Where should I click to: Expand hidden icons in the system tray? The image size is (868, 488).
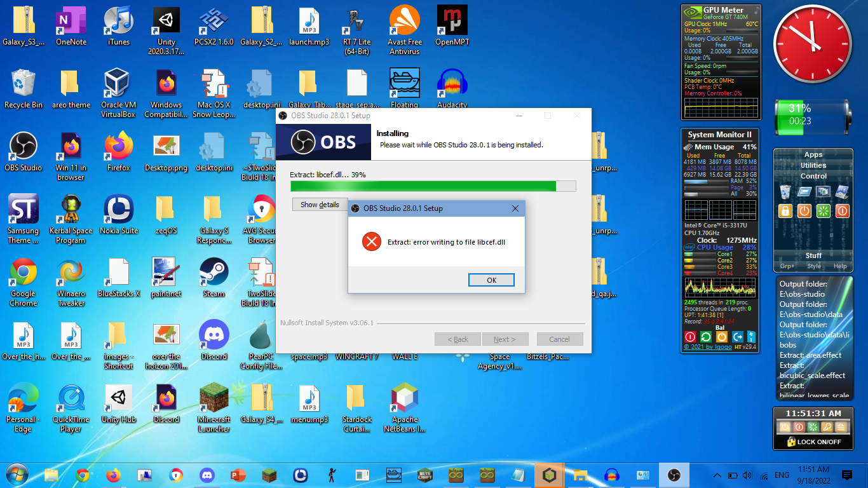[x=717, y=475]
